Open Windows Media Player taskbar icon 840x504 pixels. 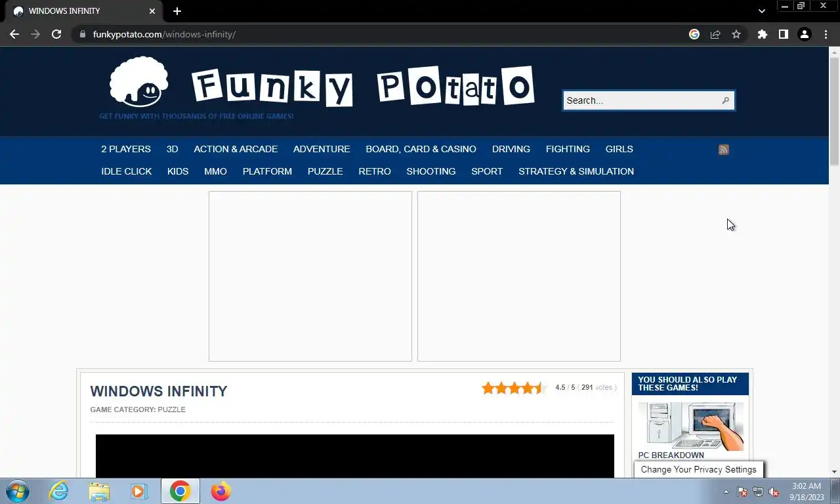coord(139,491)
